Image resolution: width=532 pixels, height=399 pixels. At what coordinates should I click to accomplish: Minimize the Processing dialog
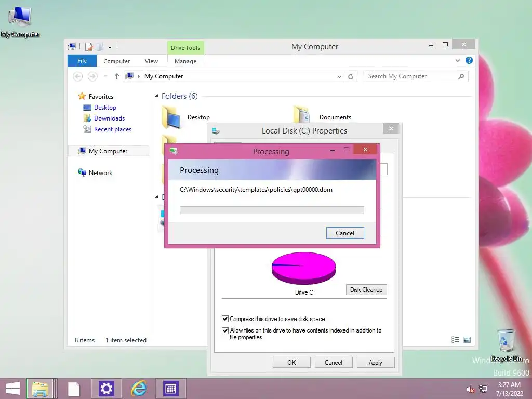click(x=332, y=150)
